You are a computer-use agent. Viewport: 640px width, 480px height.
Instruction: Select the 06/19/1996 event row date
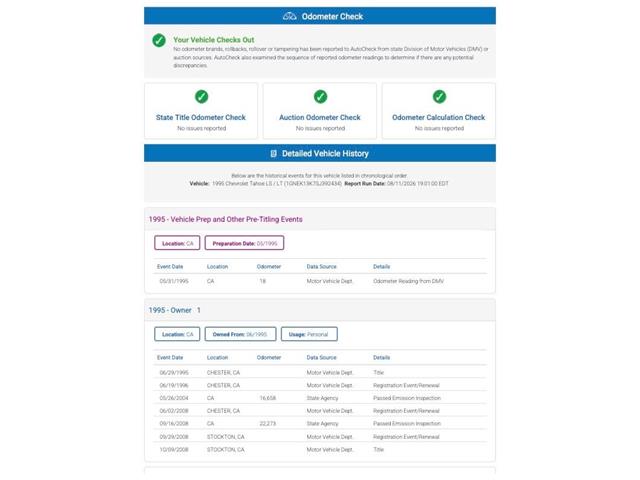174,386
